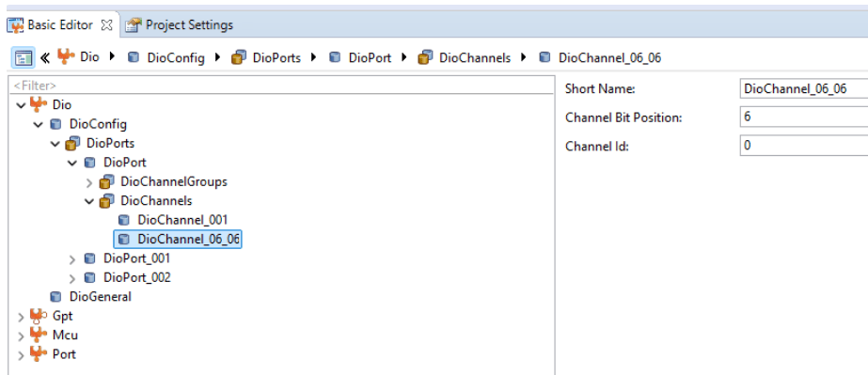Select DioPort_002 in the tree
Screen dimensions: 868x375
(136, 277)
